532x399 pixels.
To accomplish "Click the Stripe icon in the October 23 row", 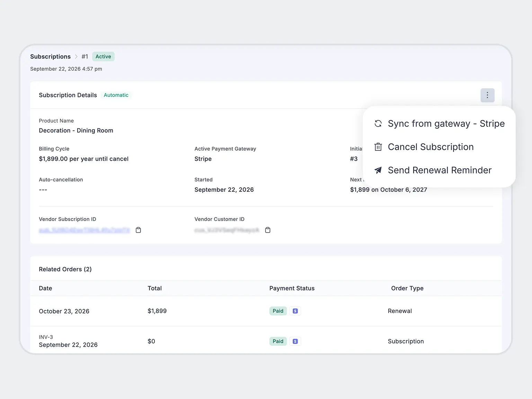I will pos(295,311).
